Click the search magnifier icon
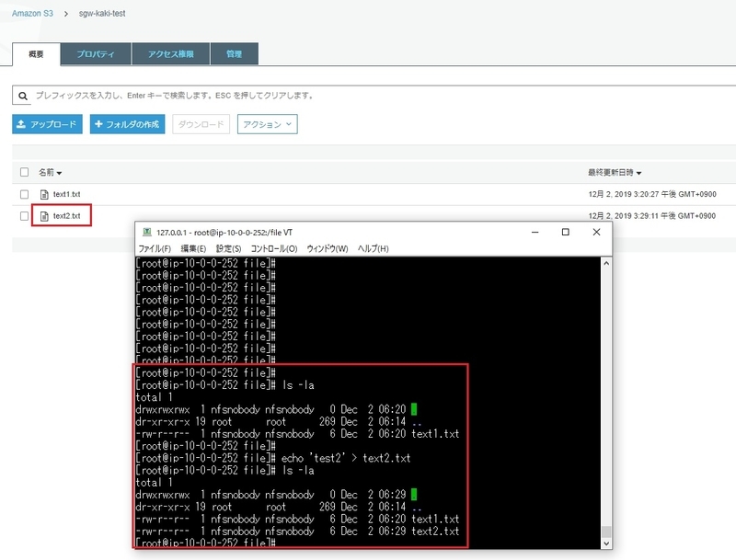This screenshot has height=560, width=736. (22, 97)
